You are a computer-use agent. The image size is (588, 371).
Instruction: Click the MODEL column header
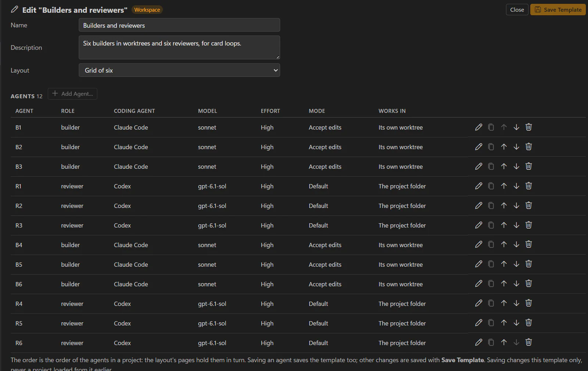coord(208,111)
